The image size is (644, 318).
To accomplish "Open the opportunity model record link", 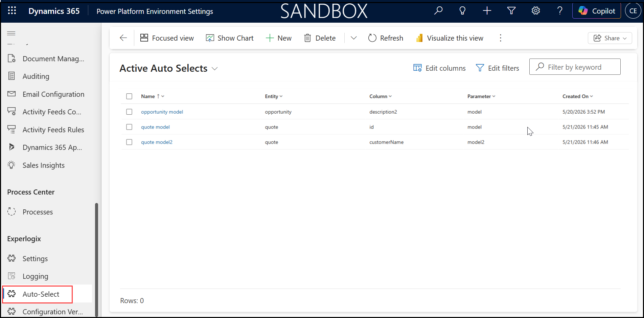I will pos(162,112).
